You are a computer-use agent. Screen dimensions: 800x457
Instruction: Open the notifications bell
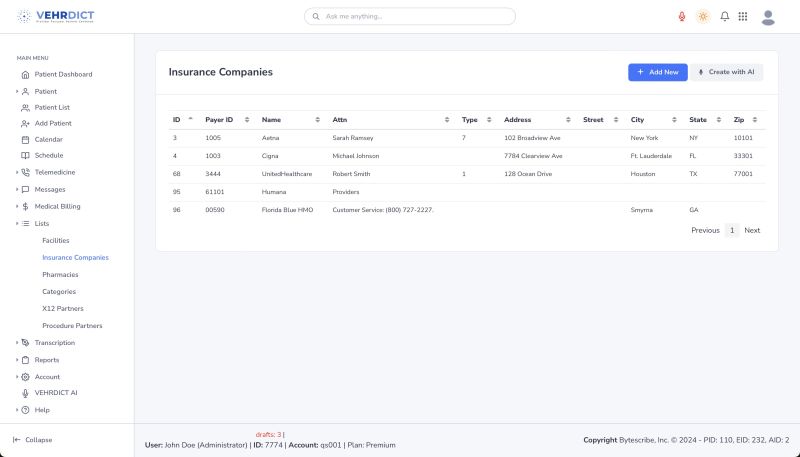(x=725, y=17)
